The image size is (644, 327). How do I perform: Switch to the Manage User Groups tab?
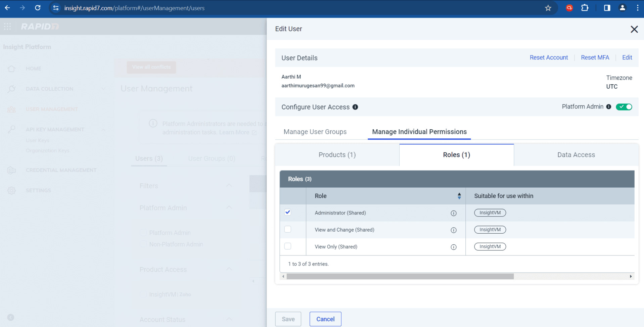[x=315, y=132]
